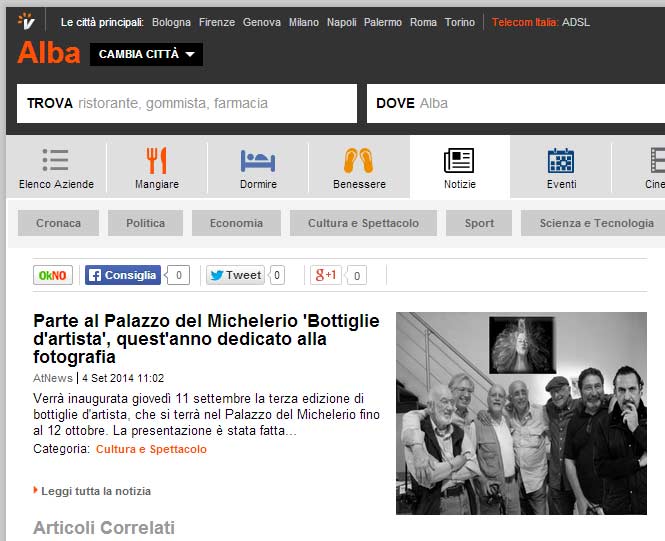Screen dimensions: 665x541
Task: Click the Alba city title
Action: (x=49, y=53)
